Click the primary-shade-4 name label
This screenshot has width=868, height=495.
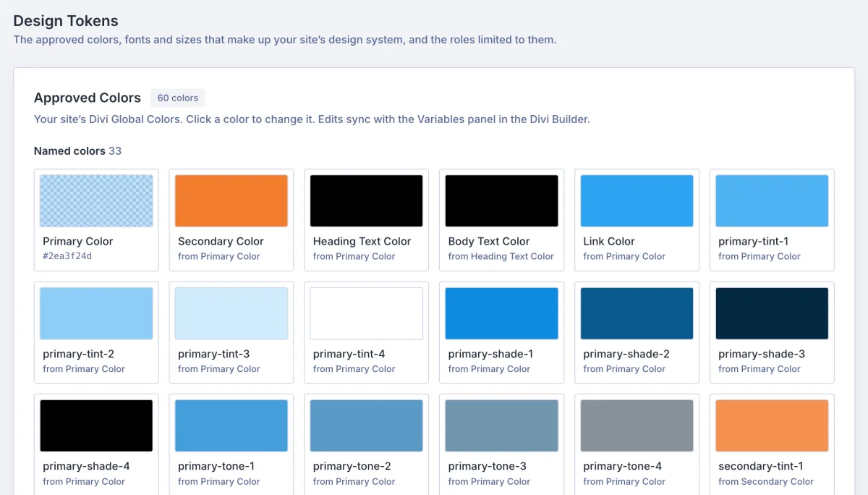(86, 466)
